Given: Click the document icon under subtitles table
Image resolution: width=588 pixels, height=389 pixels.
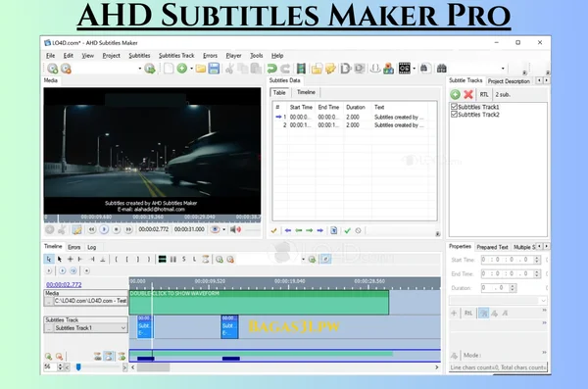Looking at the screenshot, I should click(x=333, y=230).
